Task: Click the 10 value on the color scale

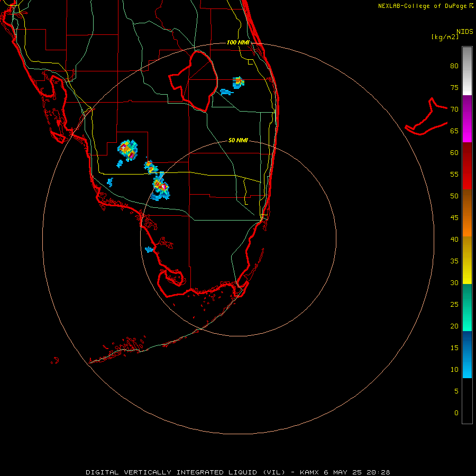Action: tap(454, 370)
